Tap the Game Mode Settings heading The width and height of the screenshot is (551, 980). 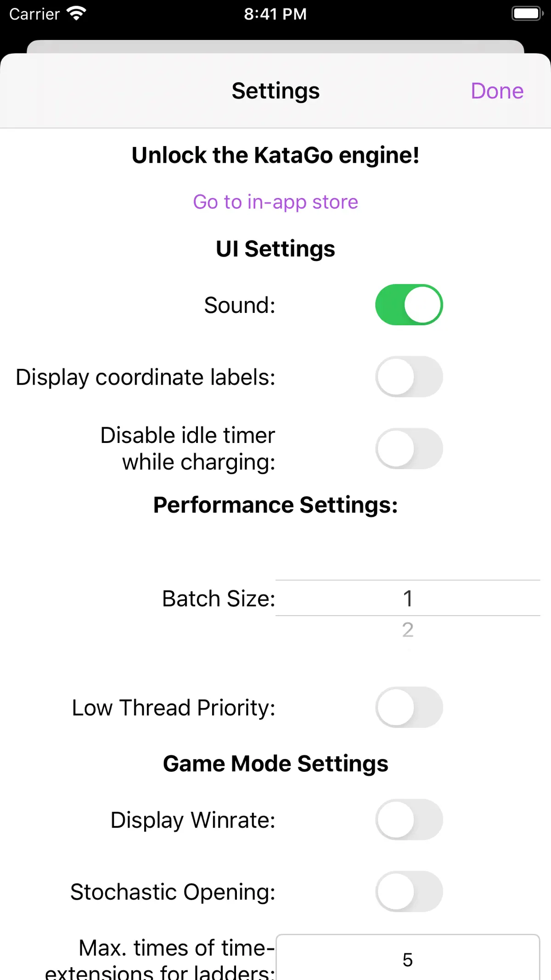275,764
